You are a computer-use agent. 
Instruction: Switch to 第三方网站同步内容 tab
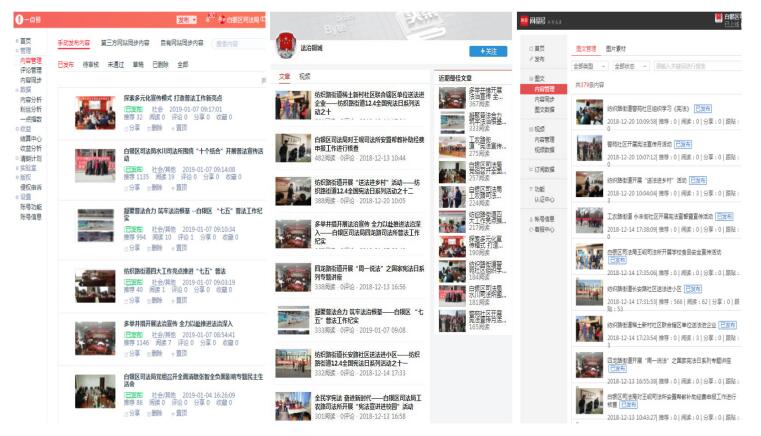click(125, 43)
